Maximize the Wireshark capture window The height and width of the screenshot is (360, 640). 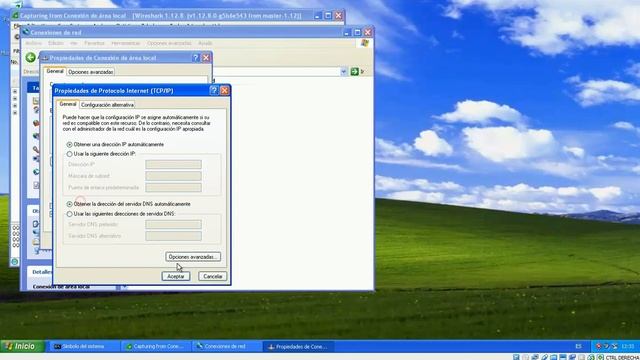tap(328, 16)
